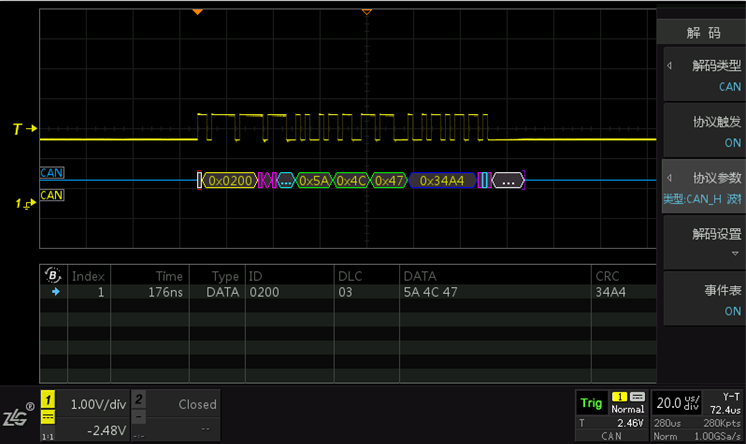Click the 72.4us delay value
746x444 pixels.
point(725,410)
